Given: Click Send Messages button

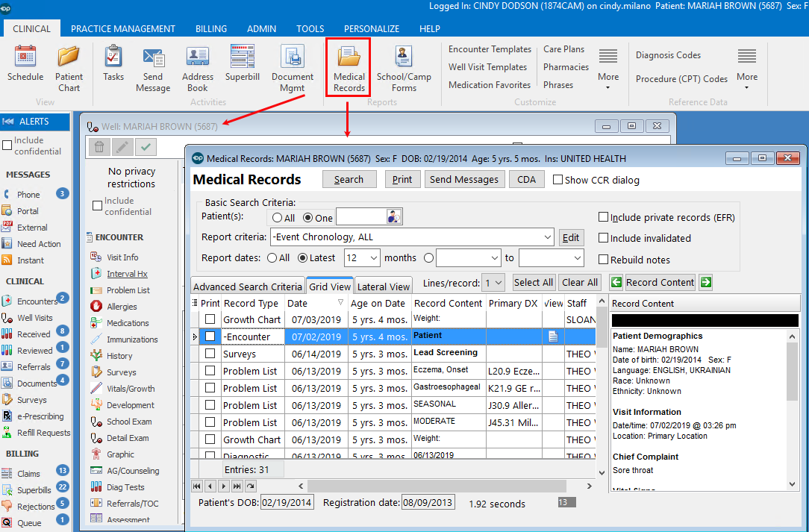Looking at the screenshot, I should coord(464,180).
